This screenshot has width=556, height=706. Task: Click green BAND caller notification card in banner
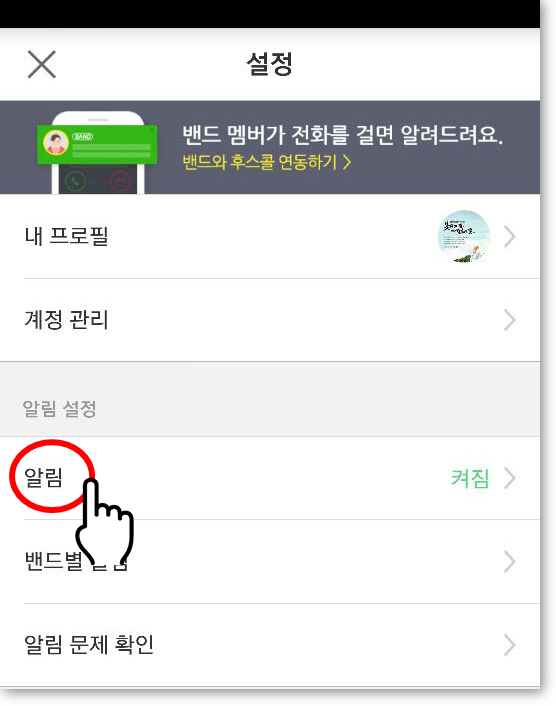point(97,144)
